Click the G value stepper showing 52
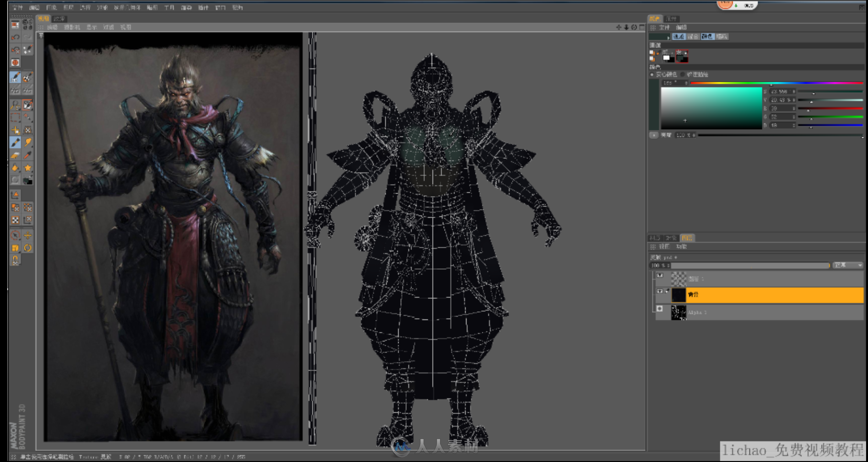 [x=782, y=117]
